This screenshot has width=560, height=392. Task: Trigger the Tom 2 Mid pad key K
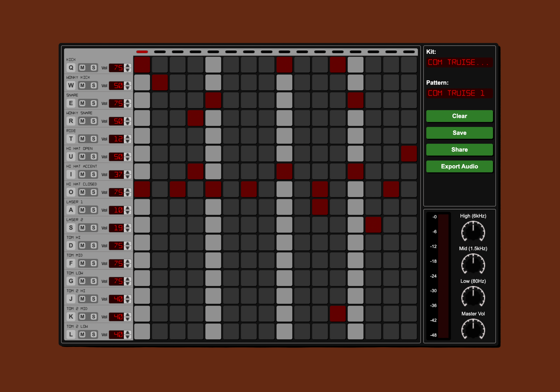coord(71,317)
